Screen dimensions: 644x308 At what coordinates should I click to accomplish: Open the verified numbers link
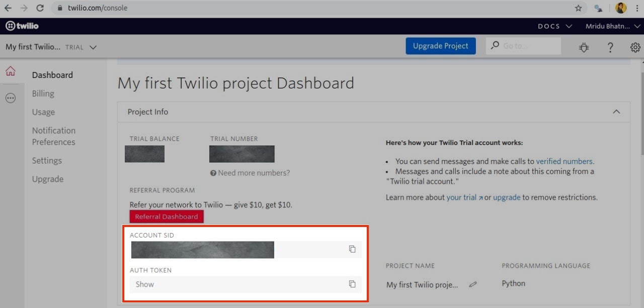click(564, 162)
